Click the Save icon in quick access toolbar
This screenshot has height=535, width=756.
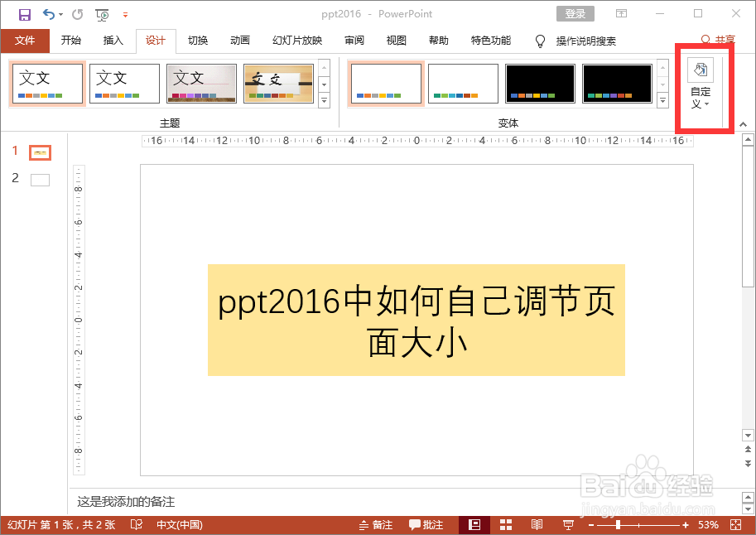[25, 14]
